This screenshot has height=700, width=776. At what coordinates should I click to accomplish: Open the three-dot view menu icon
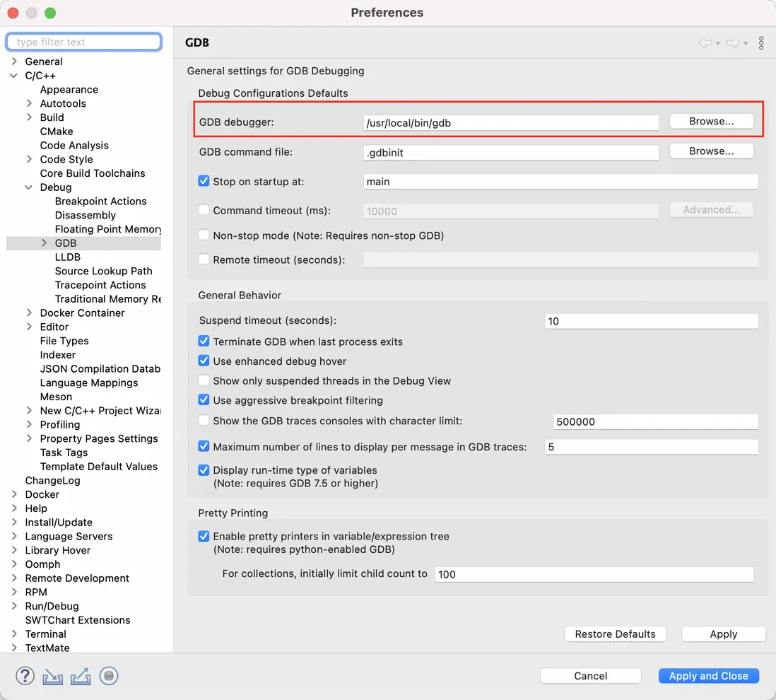click(761, 43)
